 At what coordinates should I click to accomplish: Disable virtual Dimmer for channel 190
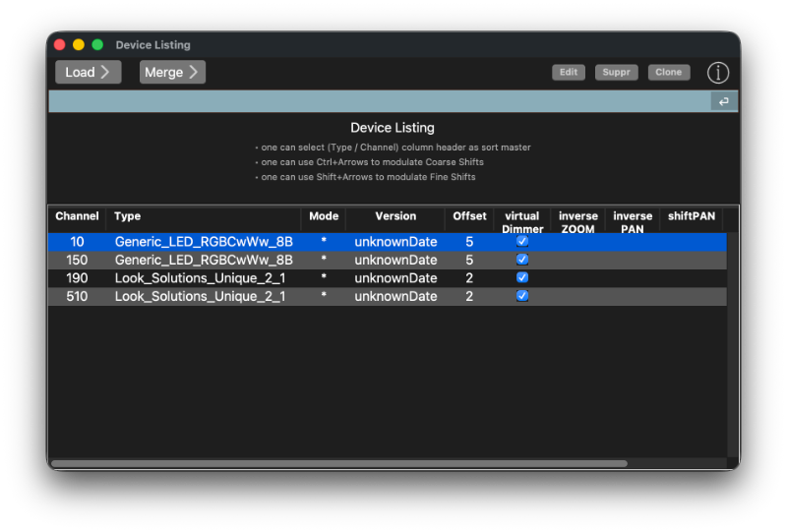(522, 278)
